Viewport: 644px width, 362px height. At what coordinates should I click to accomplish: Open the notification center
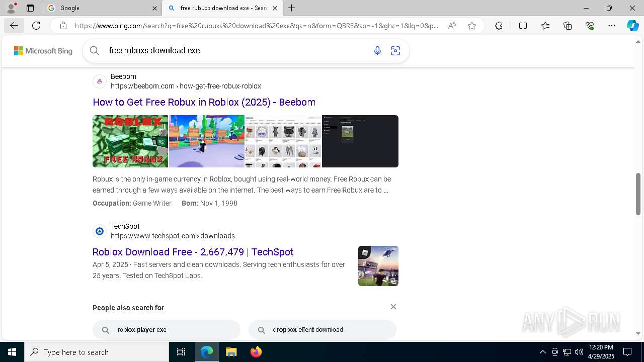(627, 352)
